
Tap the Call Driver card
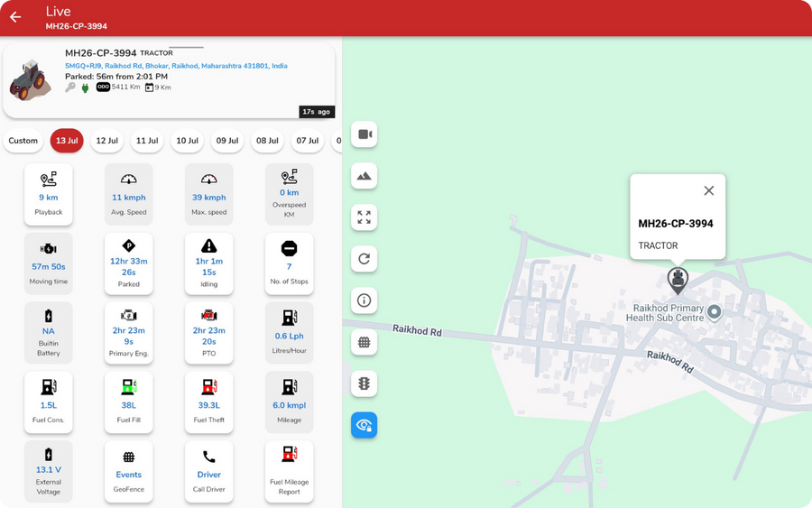coord(208,472)
